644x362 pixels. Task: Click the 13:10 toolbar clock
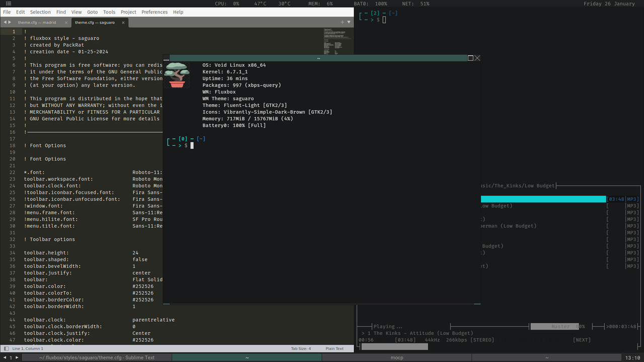(x=632, y=357)
